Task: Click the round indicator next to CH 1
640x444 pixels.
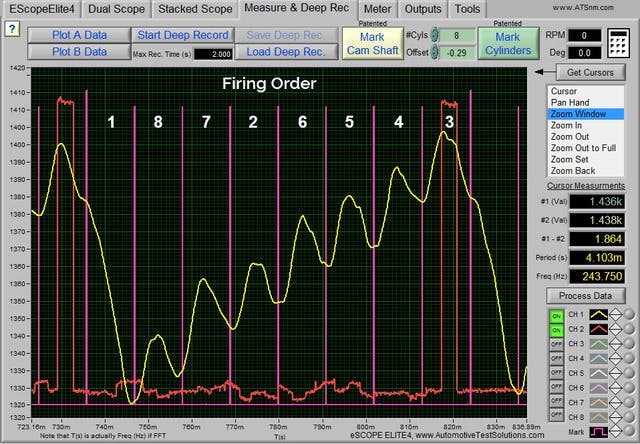Action: (x=630, y=314)
